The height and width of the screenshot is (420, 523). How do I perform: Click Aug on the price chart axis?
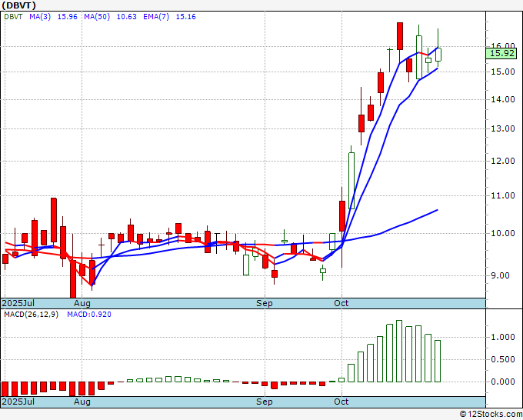(82, 304)
